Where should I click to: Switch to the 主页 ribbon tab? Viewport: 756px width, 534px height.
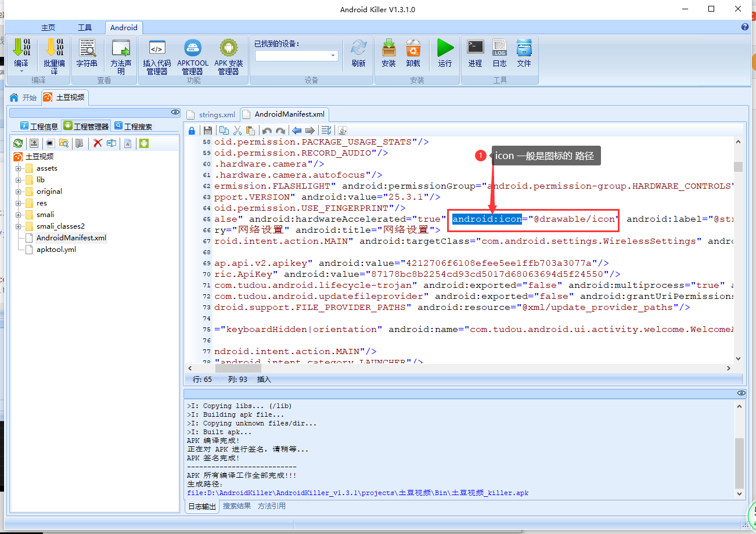(x=48, y=27)
